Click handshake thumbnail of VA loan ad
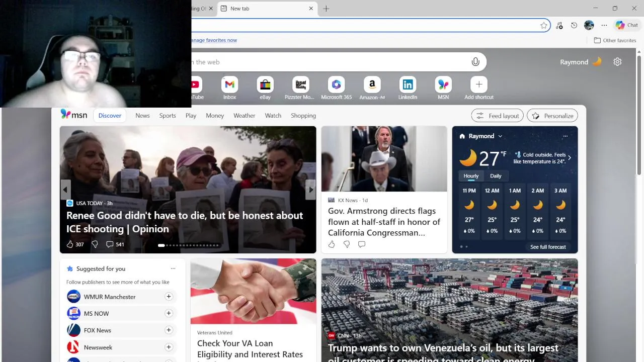 tap(254, 291)
